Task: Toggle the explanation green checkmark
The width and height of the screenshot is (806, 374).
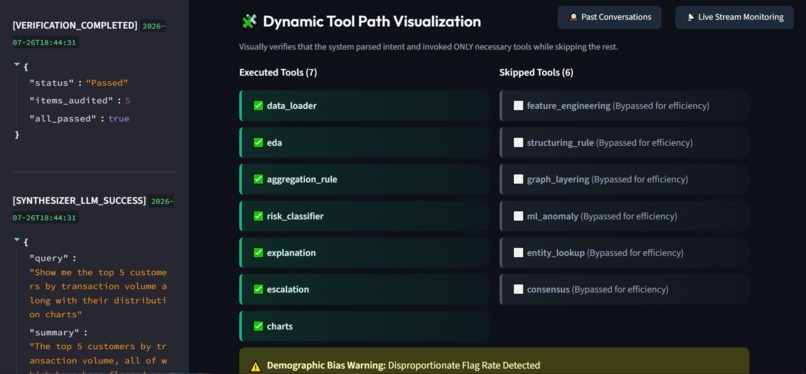Action: pos(259,253)
